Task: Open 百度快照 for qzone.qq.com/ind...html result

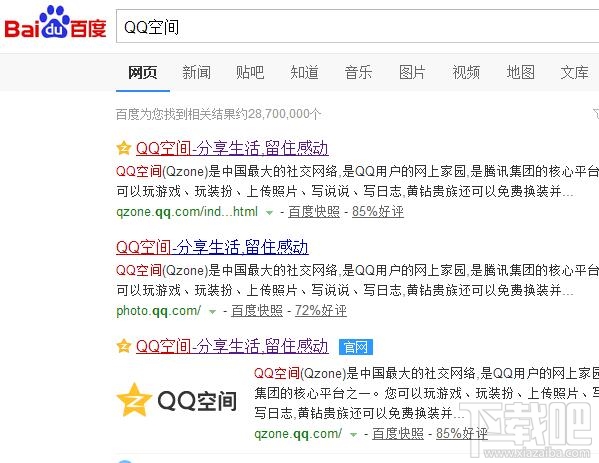Action: tap(314, 211)
